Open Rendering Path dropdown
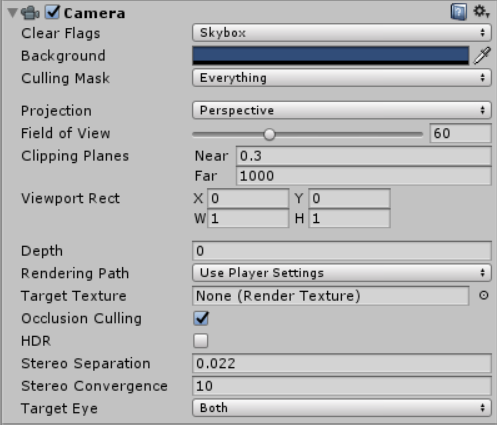The width and height of the screenshot is (497, 425). tap(342, 273)
